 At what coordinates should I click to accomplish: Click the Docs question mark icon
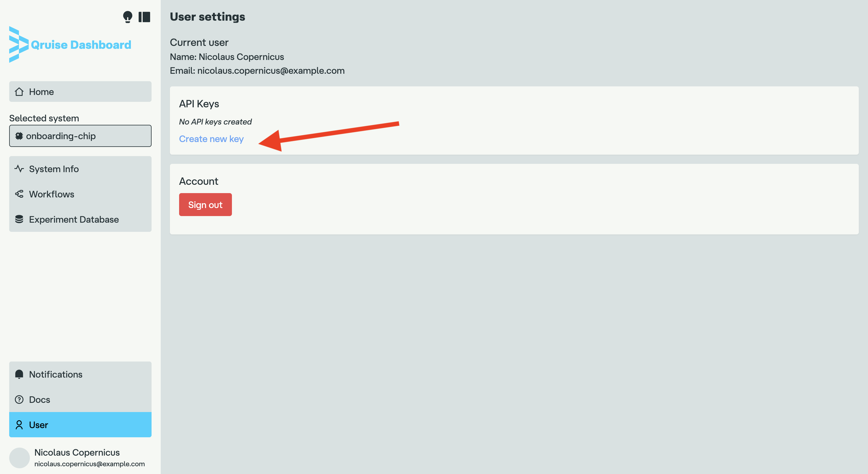[19, 400]
